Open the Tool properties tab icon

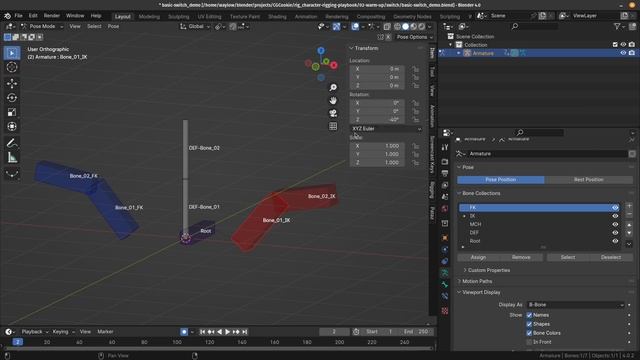coord(445,147)
